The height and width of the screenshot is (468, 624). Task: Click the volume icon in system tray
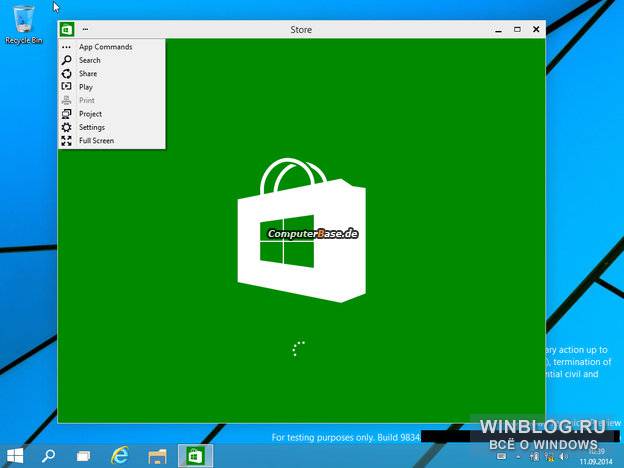pyautogui.click(x=564, y=456)
